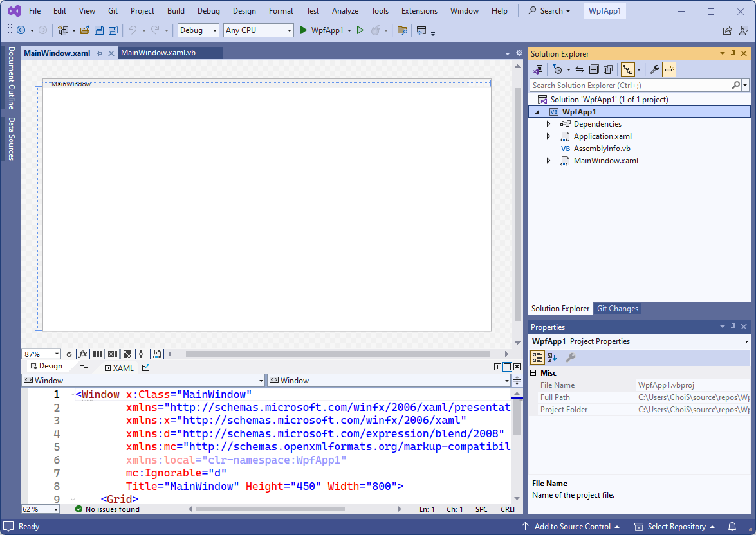Viewport: 756px width, 535px height.
Task: Toggle Snap to snaplines button in designer
Action: tap(142, 354)
